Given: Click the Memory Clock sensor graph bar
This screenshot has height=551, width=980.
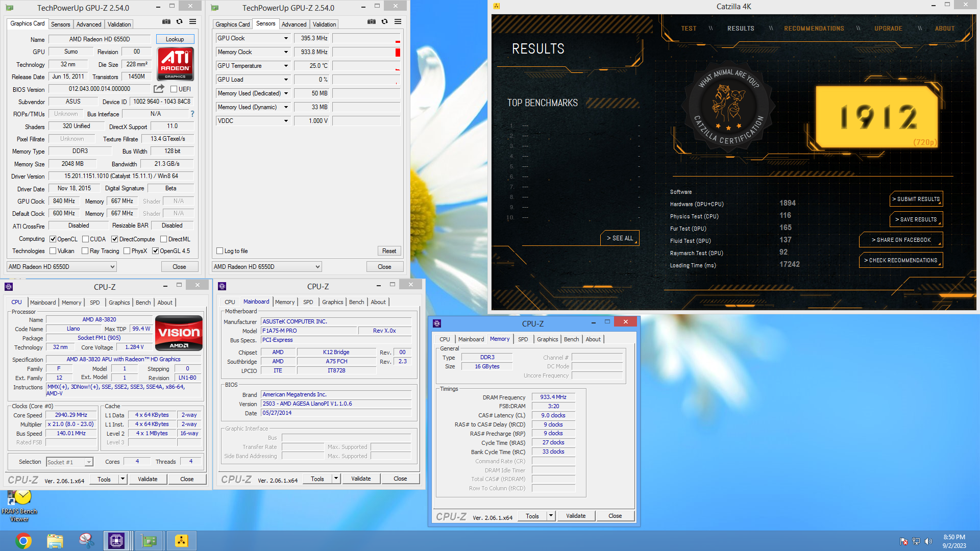Looking at the screenshot, I should pos(366,52).
